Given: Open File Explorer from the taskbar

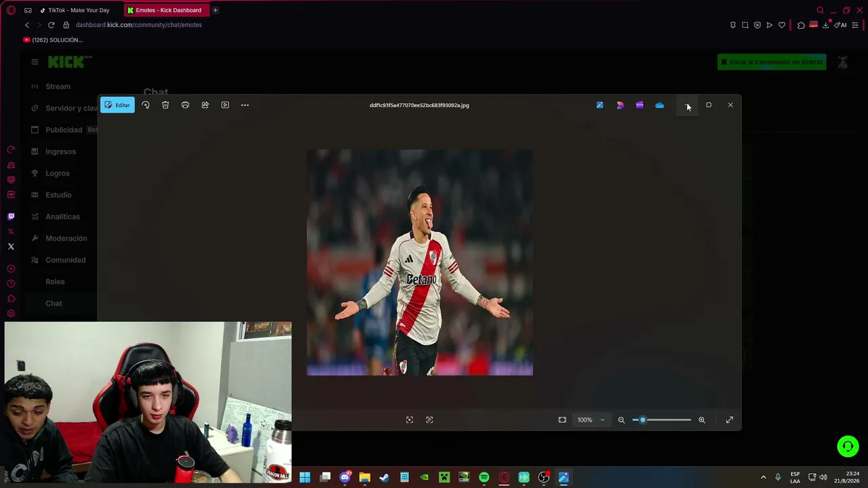Looking at the screenshot, I should 365,478.
